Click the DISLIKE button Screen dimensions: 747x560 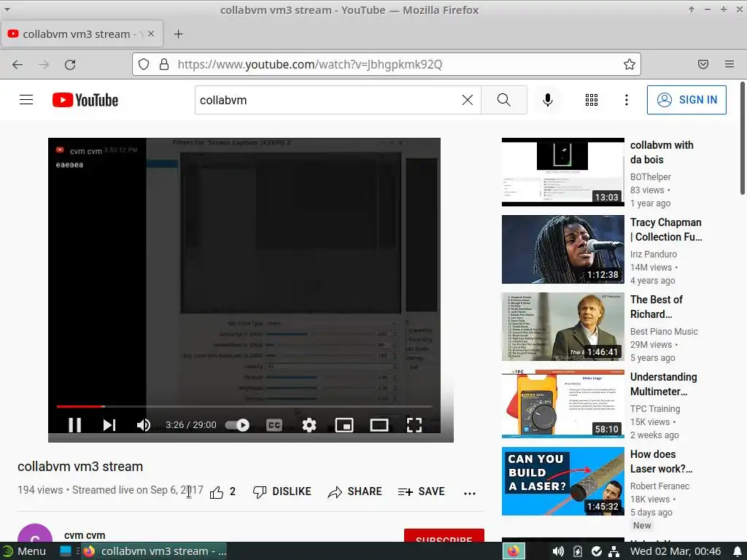tap(282, 491)
